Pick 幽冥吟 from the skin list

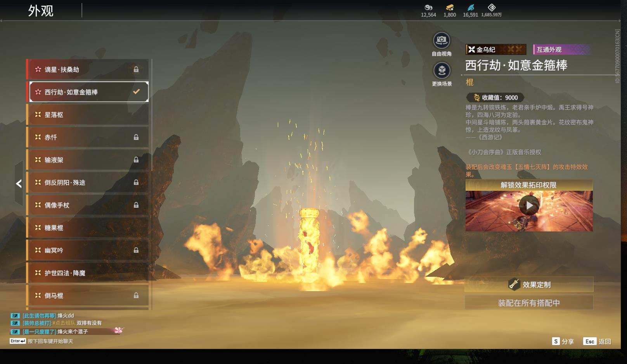coord(87,250)
